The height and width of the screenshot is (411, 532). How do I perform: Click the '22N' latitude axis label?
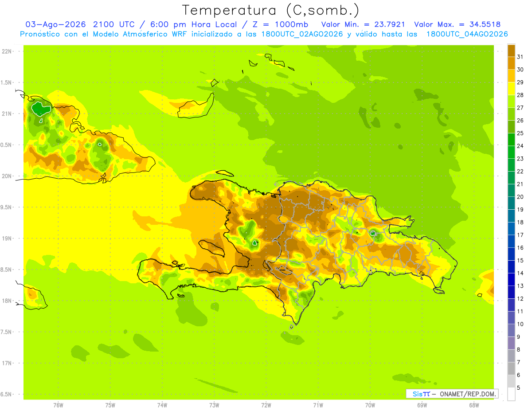(7, 51)
